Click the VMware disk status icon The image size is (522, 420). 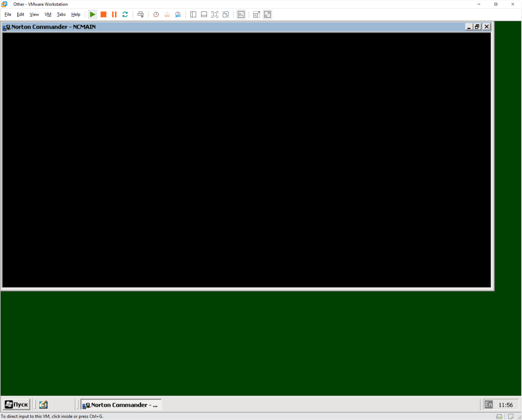pyautogui.click(x=499, y=416)
